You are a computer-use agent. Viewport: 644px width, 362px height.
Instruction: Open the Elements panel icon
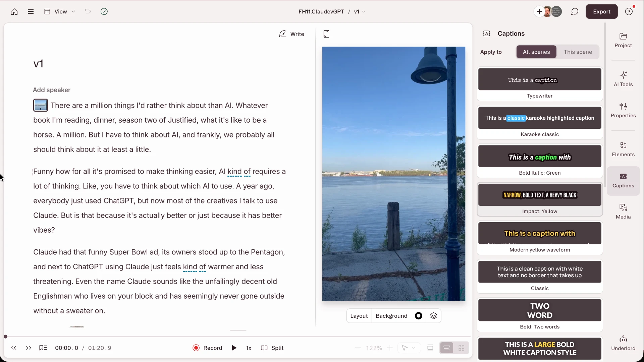point(623,145)
